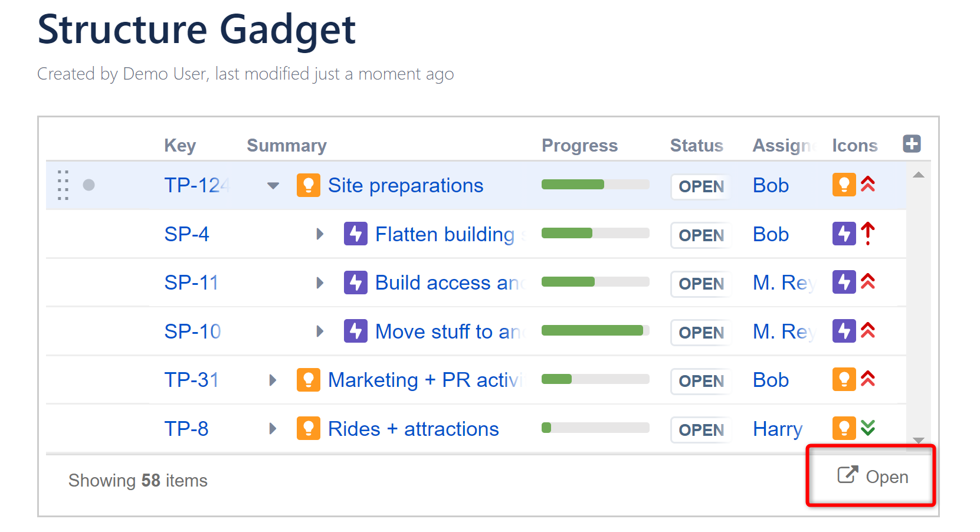The width and height of the screenshot is (980, 532).
Task: Click the Summary column header
Action: [x=287, y=146]
